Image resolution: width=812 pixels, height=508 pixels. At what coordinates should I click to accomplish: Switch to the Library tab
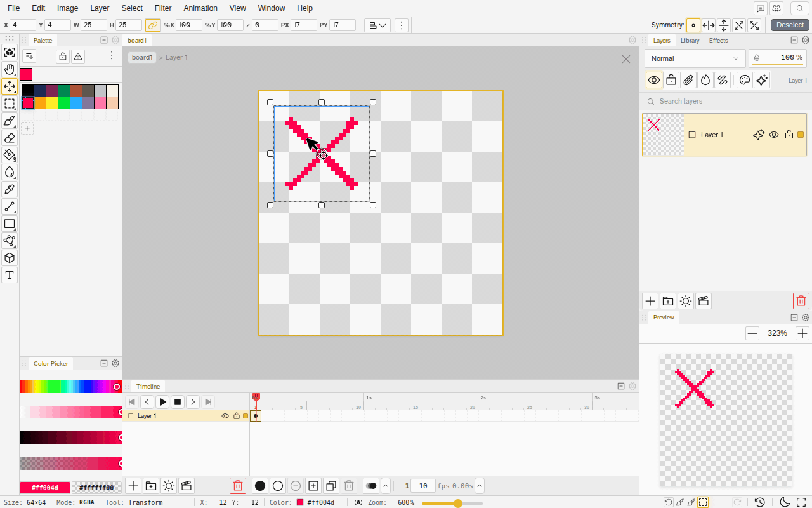click(690, 40)
